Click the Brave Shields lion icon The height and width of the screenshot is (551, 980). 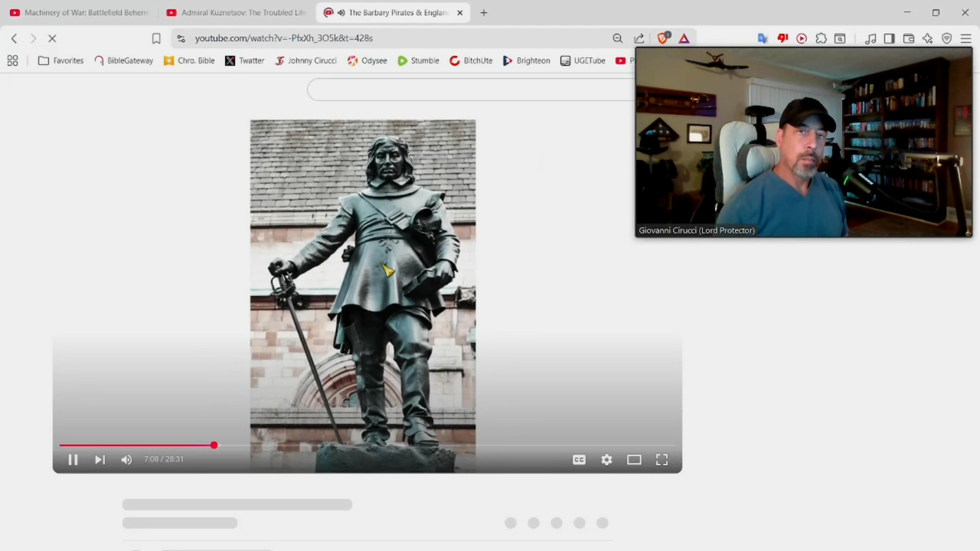664,38
